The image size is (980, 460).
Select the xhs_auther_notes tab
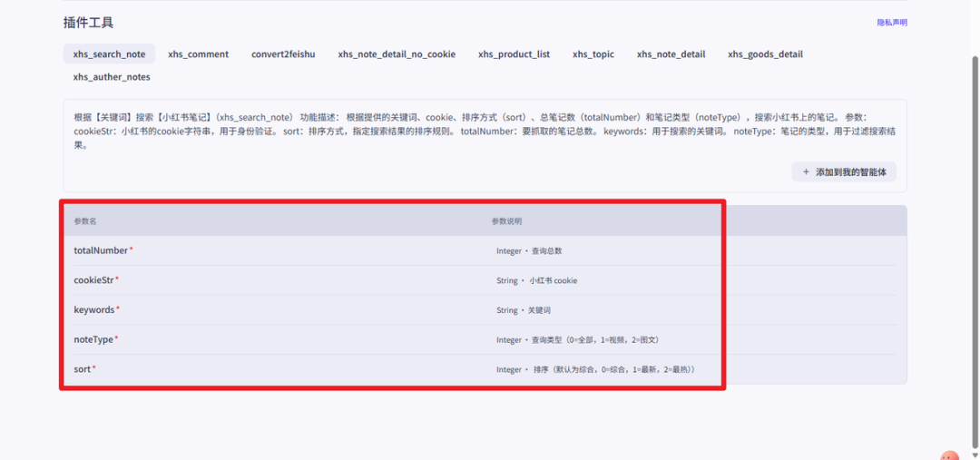tap(112, 77)
